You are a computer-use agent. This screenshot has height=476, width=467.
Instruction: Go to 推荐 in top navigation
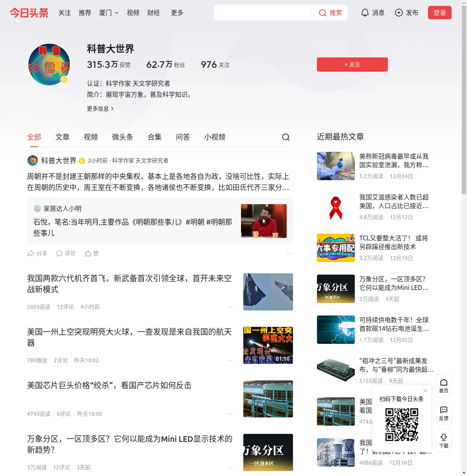85,13
